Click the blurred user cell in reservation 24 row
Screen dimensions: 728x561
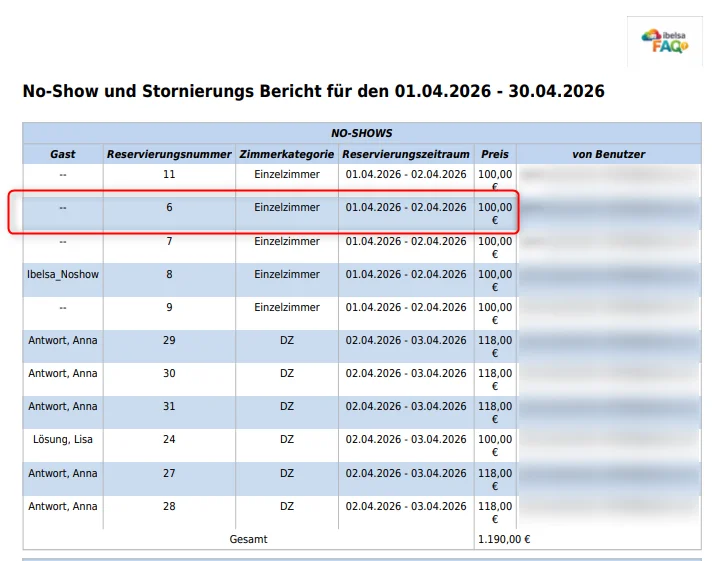(609, 445)
